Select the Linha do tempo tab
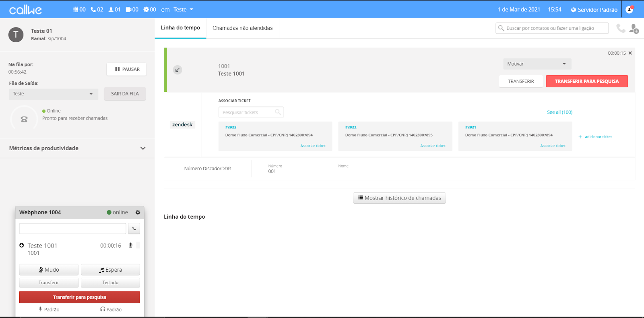This screenshot has width=644, height=318. pyautogui.click(x=180, y=28)
